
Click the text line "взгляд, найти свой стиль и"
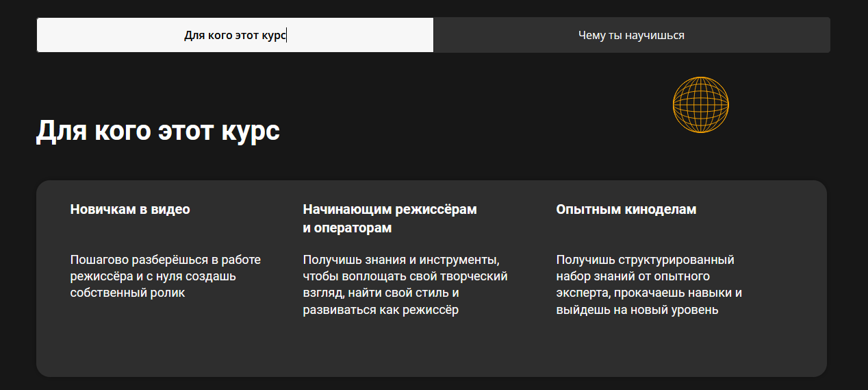(x=381, y=293)
